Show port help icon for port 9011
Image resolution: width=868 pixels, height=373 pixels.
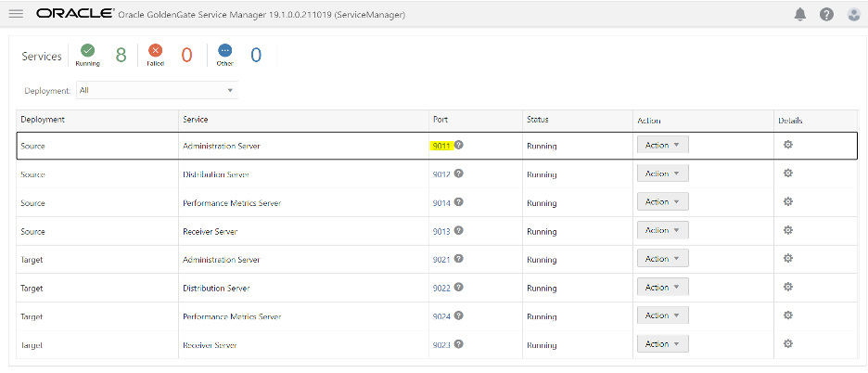[x=459, y=145]
